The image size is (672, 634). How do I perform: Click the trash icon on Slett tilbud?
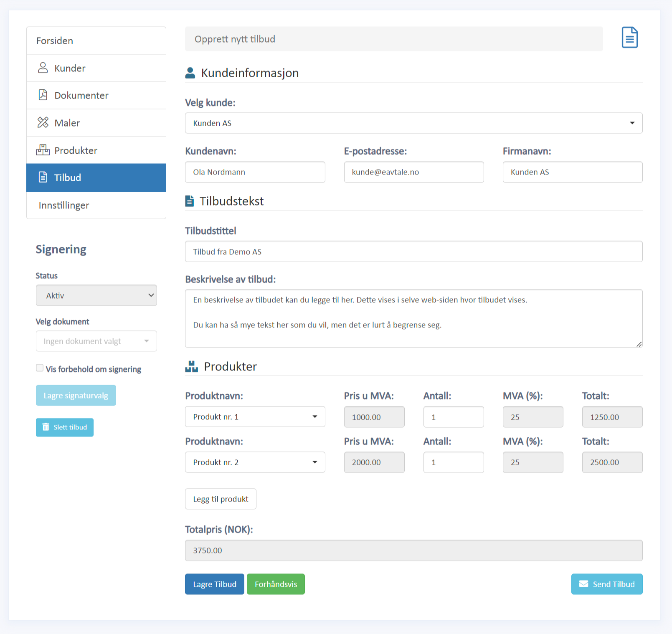(x=46, y=427)
